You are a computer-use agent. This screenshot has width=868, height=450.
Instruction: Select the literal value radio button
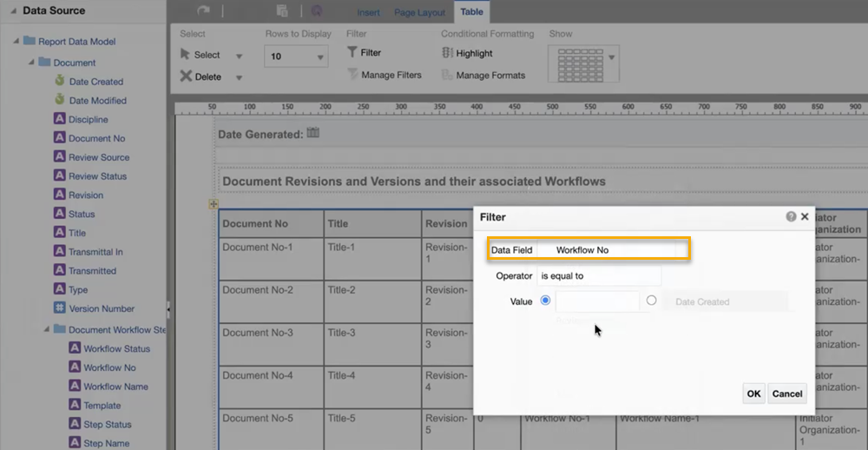click(x=545, y=301)
